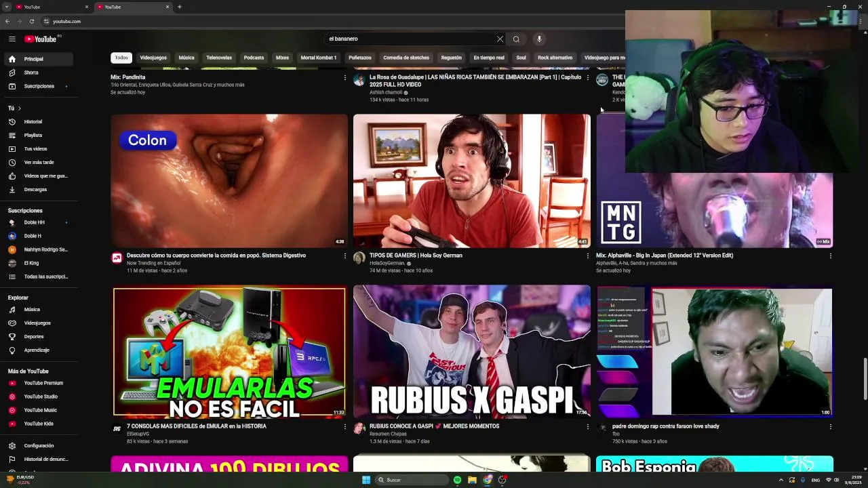Open video title TIPOS DE GAMERS | Hola Soy German
This screenshot has width=868, height=488.
point(416,256)
